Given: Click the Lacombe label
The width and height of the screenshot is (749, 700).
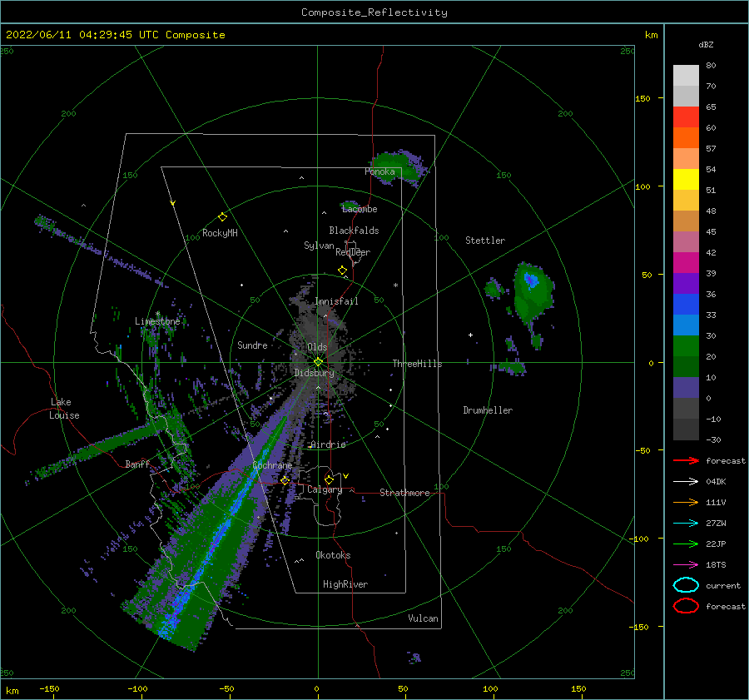Looking at the screenshot, I should click(360, 209).
